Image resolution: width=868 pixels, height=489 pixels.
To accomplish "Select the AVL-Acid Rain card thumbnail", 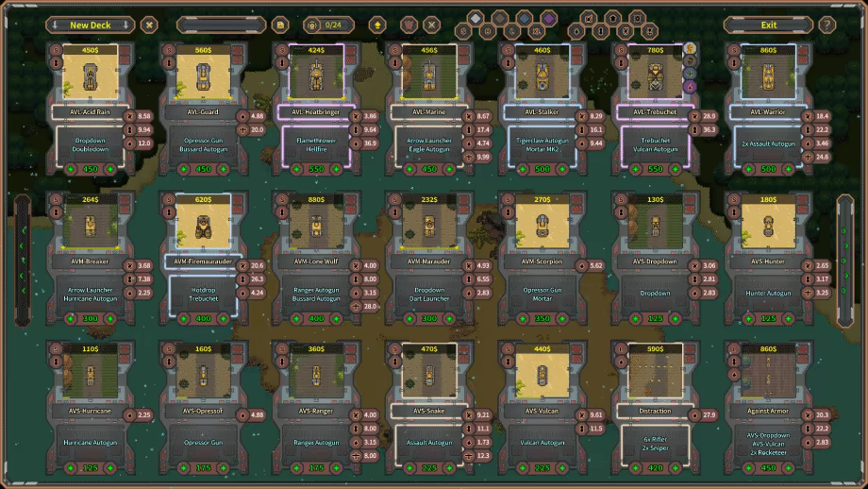I will point(91,73).
